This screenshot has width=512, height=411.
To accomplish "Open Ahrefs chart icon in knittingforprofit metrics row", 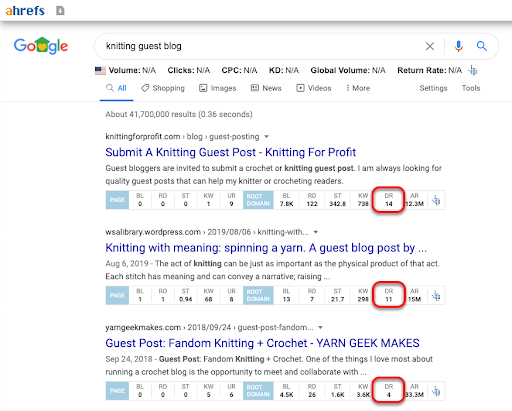I will coord(436,200).
